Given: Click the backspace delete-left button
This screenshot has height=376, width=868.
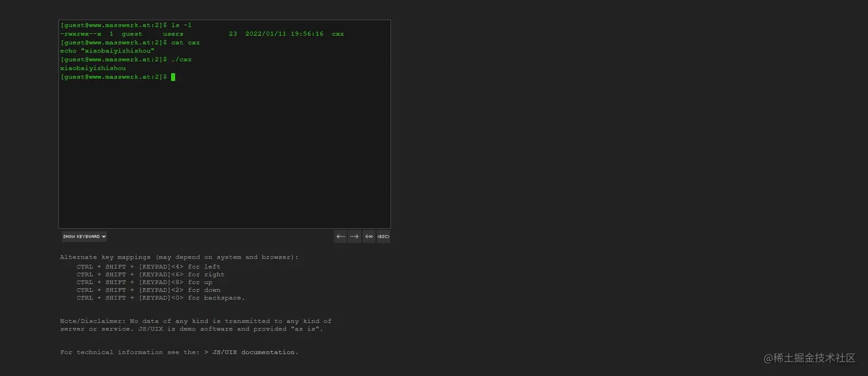Looking at the screenshot, I should pyautogui.click(x=369, y=237).
